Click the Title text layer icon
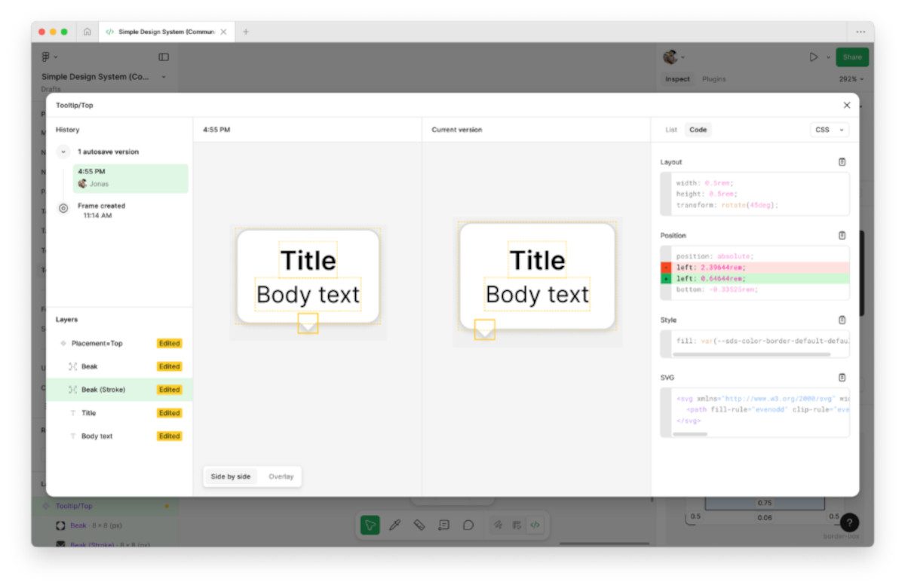The image size is (905, 588). pyautogui.click(x=73, y=413)
